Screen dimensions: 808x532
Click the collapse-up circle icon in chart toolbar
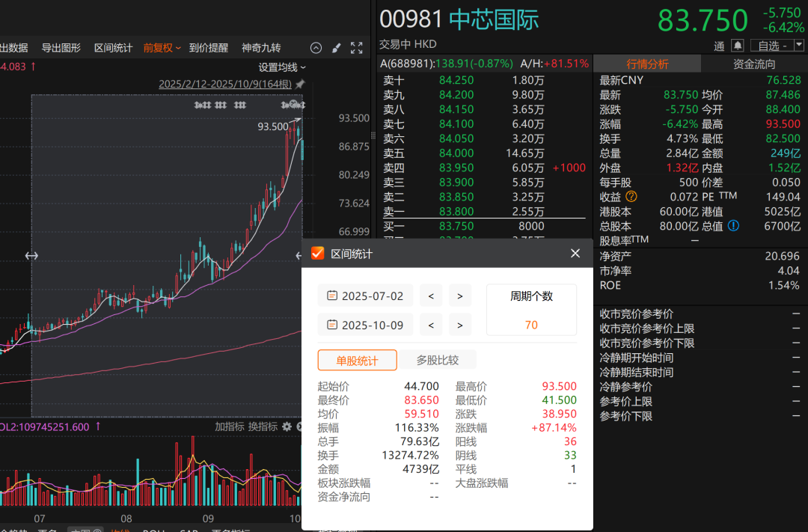pos(316,48)
